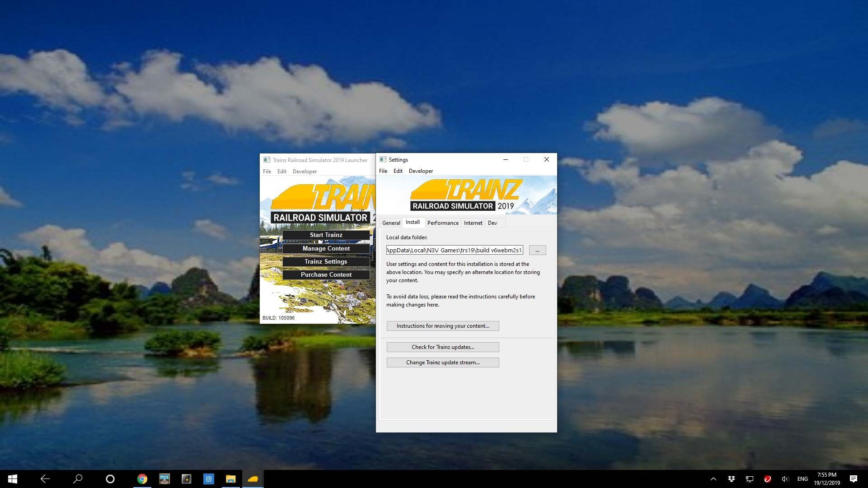Click the Dropbox tray icon
The width and height of the screenshot is (868, 488).
(x=731, y=479)
